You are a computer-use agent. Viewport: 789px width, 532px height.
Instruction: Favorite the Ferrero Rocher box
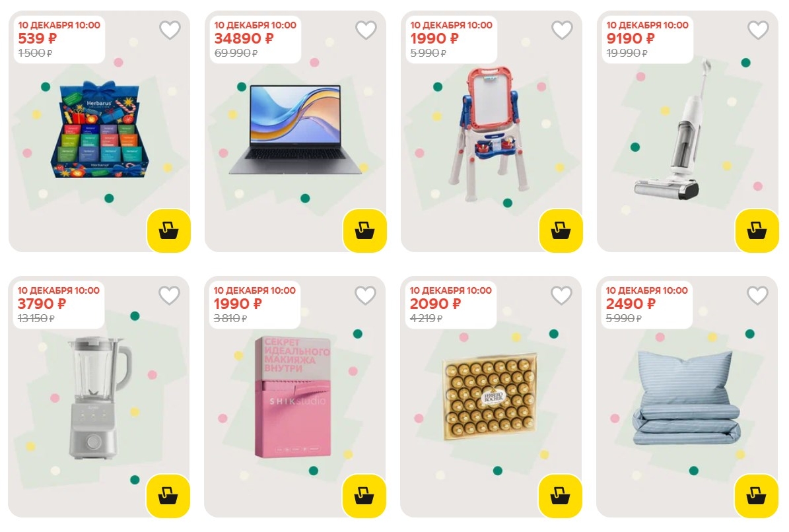coord(562,295)
